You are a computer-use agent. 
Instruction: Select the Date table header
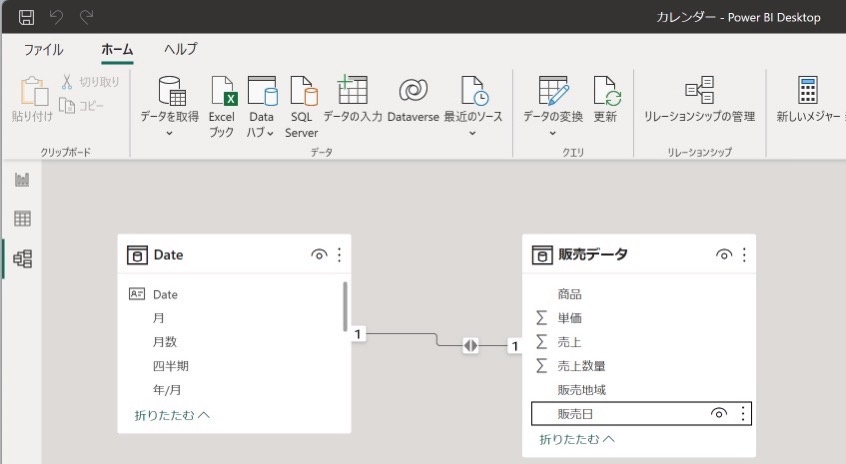(234, 255)
